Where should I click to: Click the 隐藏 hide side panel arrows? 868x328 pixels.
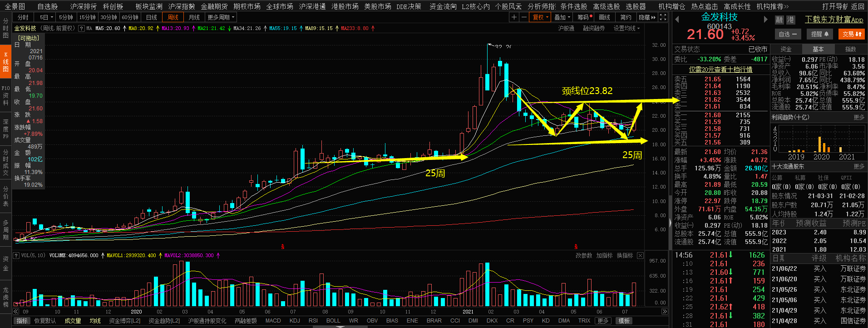click(647, 17)
